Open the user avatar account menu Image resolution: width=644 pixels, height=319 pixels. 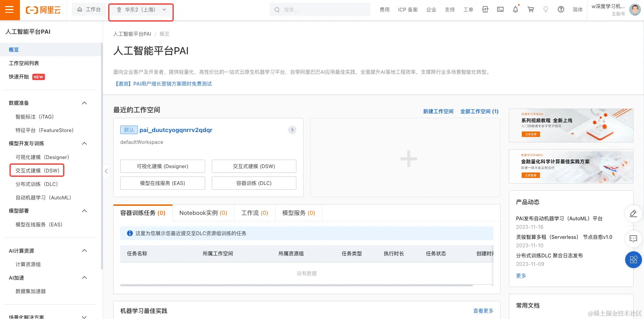tap(635, 9)
